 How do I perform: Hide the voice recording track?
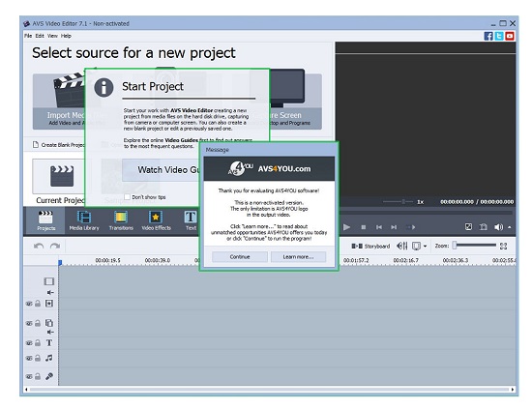pos(29,376)
